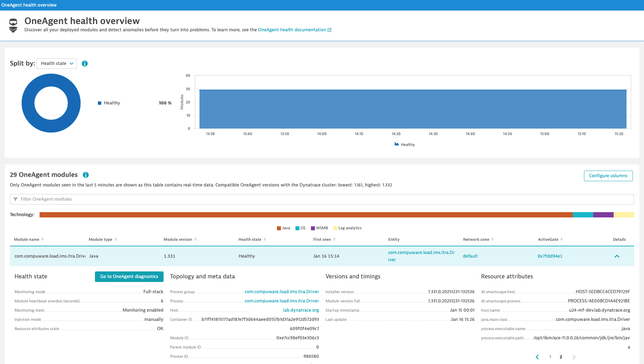Click info icon next to Split by dropdown
The width and height of the screenshot is (644, 364).
click(85, 64)
